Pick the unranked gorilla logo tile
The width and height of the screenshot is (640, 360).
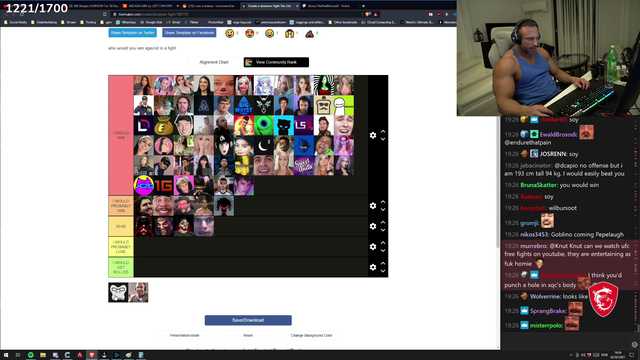click(x=118, y=292)
